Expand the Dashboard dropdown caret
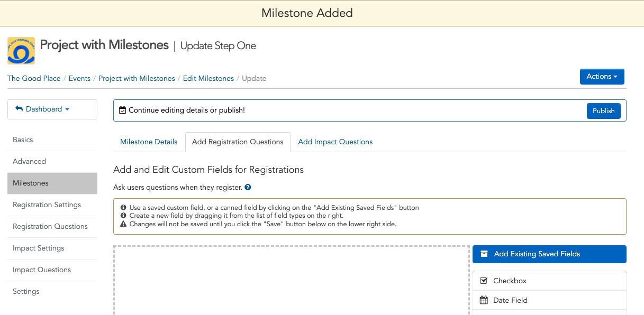This screenshot has width=644, height=315. tap(67, 109)
